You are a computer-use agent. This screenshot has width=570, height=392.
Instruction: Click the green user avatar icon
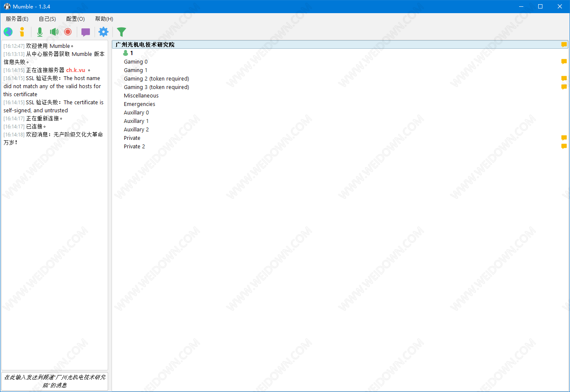coord(126,53)
